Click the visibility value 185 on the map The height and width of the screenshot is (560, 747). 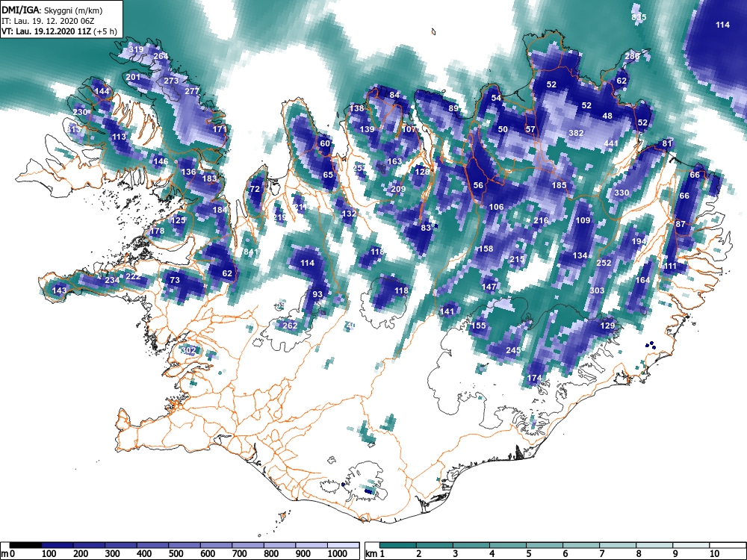coord(559,186)
